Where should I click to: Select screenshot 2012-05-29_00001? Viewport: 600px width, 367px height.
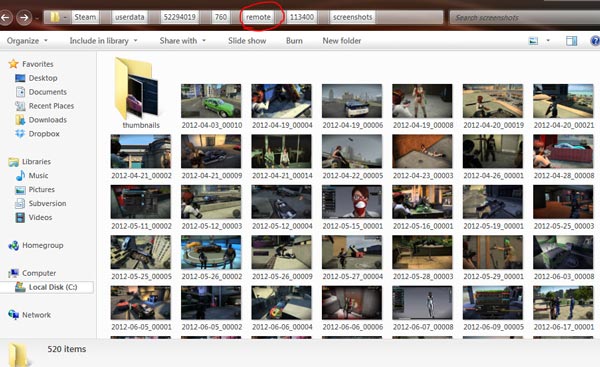493,258
